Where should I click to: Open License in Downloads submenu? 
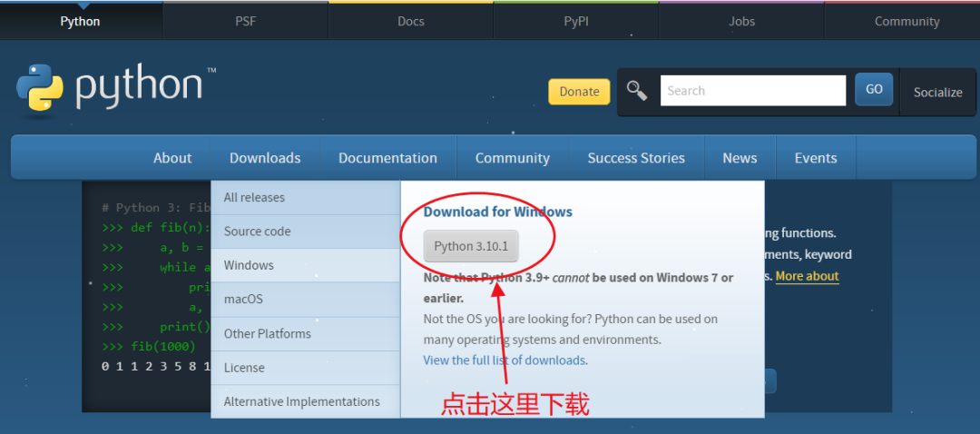[x=306, y=368]
